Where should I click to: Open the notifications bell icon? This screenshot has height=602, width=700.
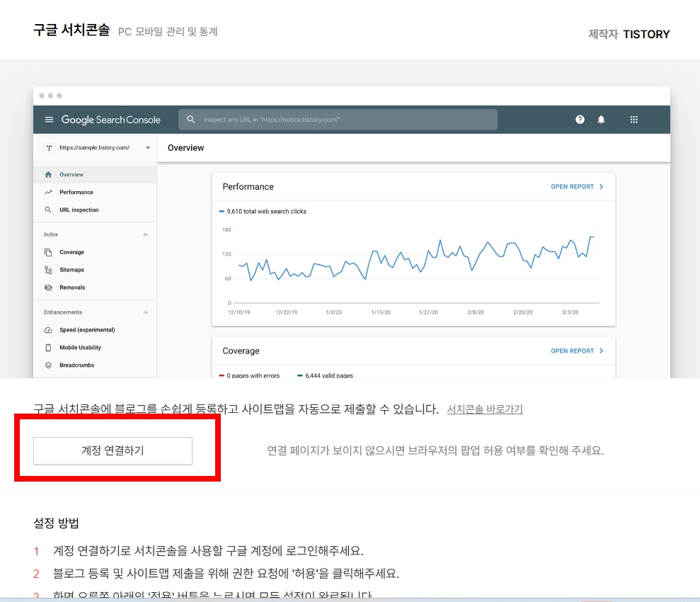click(x=602, y=120)
